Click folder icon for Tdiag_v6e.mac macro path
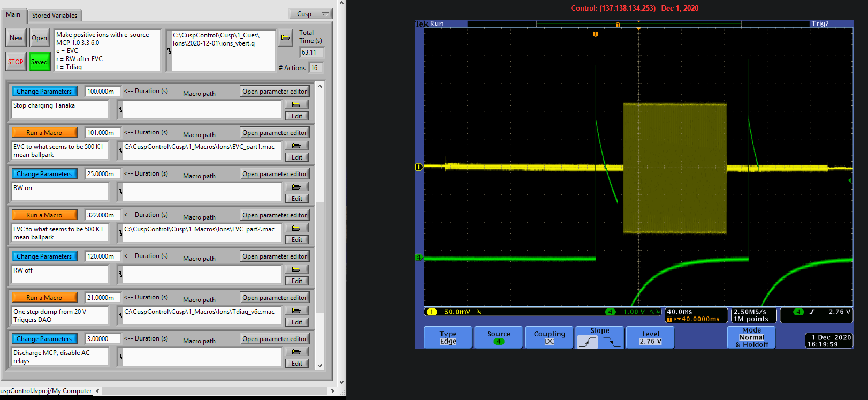The image size is (868, 400). (296, 311)
